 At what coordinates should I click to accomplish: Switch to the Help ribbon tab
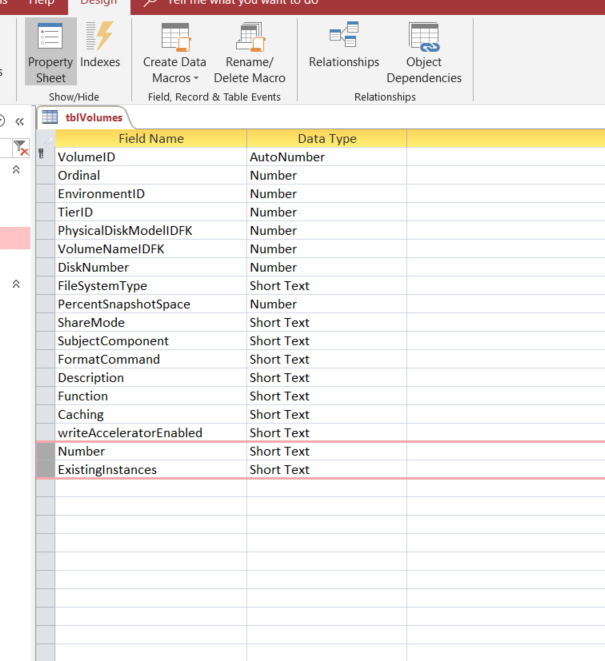point(42,3)
